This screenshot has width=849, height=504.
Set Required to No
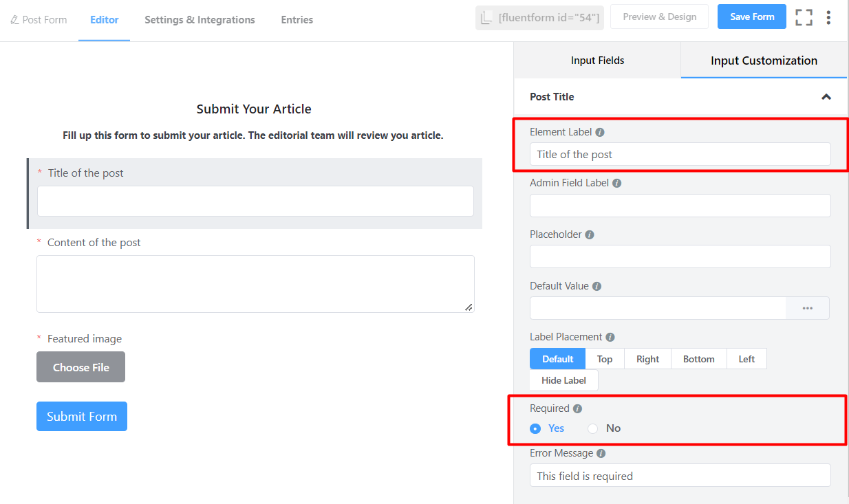[x=604, y=428]
